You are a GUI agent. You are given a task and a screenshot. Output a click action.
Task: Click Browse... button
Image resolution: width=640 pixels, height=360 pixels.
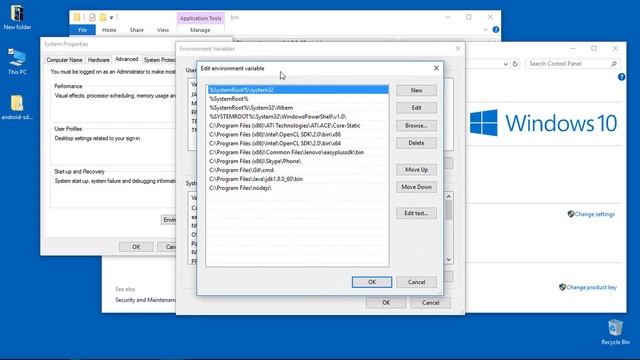[x=416, y=126]
